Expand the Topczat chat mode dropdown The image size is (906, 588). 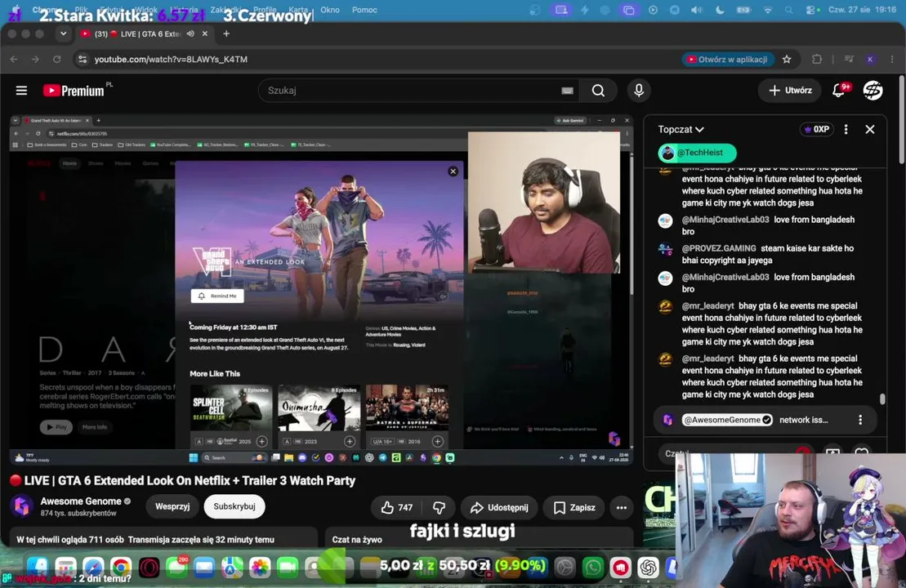point(681,129)
